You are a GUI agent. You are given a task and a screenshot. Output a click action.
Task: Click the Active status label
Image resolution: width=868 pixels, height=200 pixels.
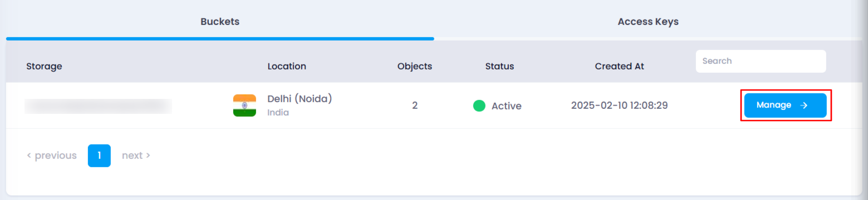[x=506, y=106]
